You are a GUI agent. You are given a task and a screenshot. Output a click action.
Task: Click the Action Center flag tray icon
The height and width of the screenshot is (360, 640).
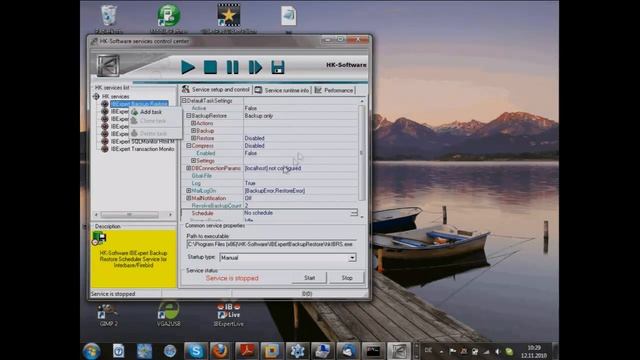click(x=453, y=351)
